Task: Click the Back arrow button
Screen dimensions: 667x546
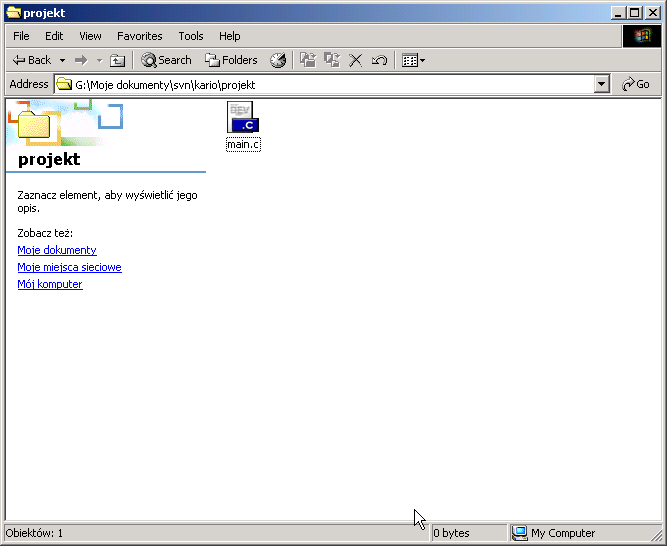Action: (x=31, y=60)
